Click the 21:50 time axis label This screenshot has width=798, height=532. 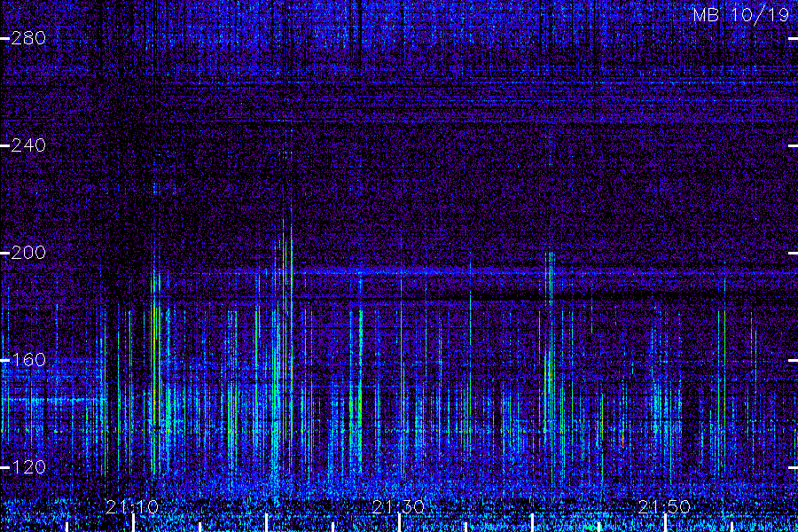click(664, 506)
